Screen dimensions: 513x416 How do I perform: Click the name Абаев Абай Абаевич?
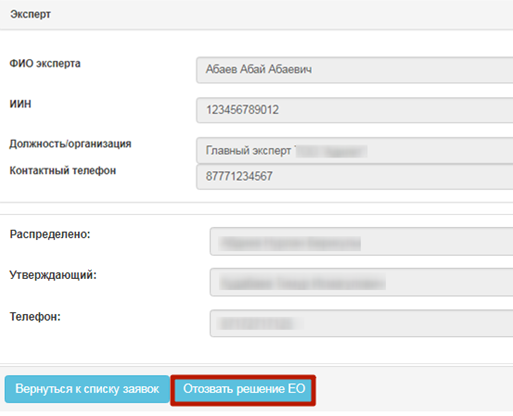point(259,69)
